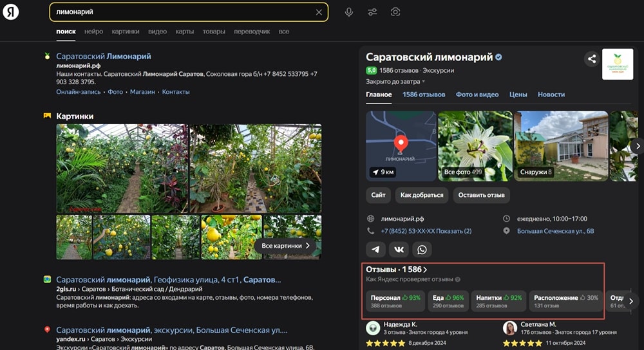This screenshot has width=644, height=350.
Task: Click Как Яндекс проверяет отзывы help icon
Action: pos(457,279)
